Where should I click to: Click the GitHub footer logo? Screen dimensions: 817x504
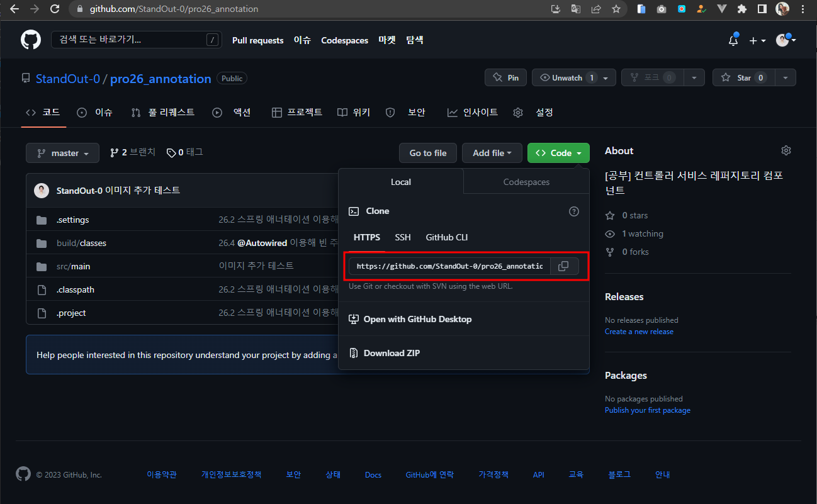coord(23,474)
